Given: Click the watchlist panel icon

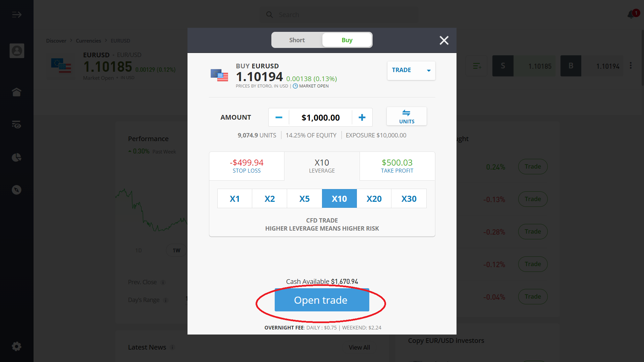Looking at the screenshot, I should tap(17, 124).
